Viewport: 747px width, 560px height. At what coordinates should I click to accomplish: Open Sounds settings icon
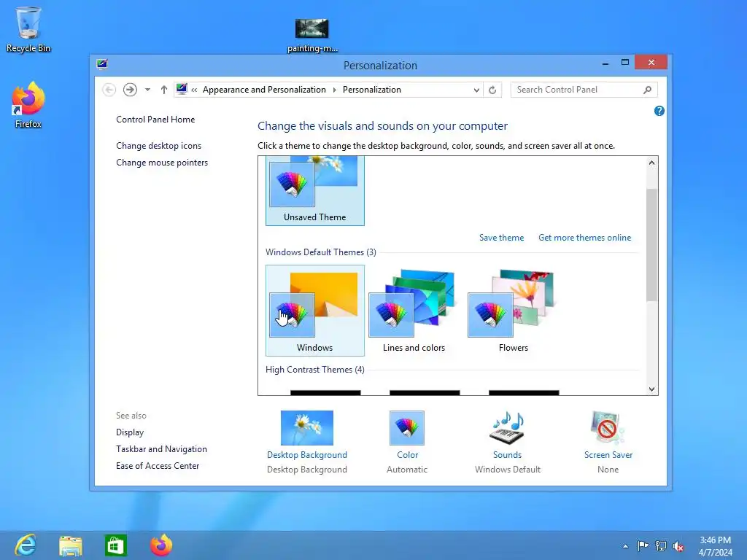508,427
